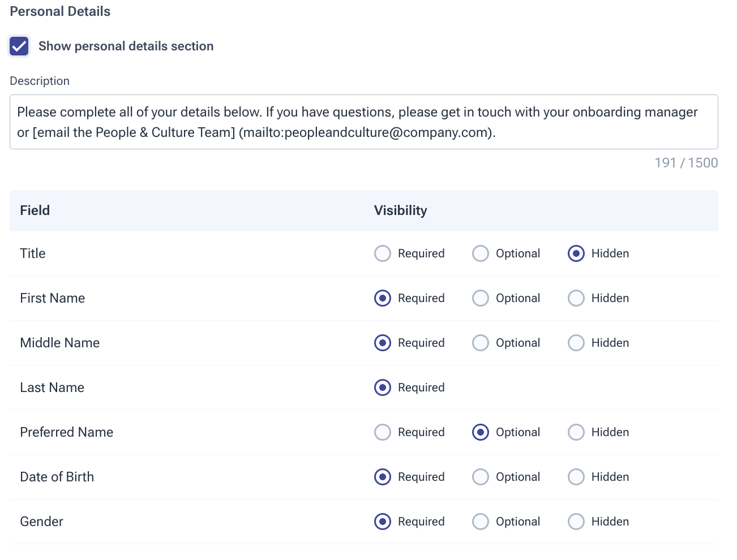Hide the Middle Name field
Viewport: 737px width, 560px height.
point(576,343)
